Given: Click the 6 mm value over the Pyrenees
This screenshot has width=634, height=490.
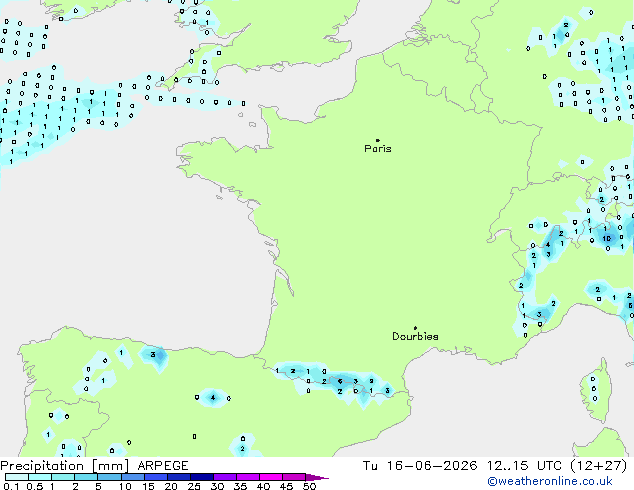Looking at the screenshot, I should (340, 381).
